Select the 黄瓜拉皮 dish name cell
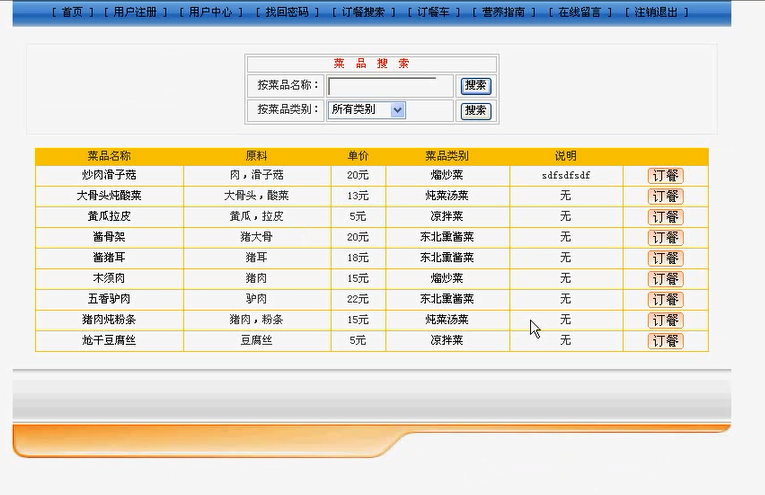 click(109, 216)
